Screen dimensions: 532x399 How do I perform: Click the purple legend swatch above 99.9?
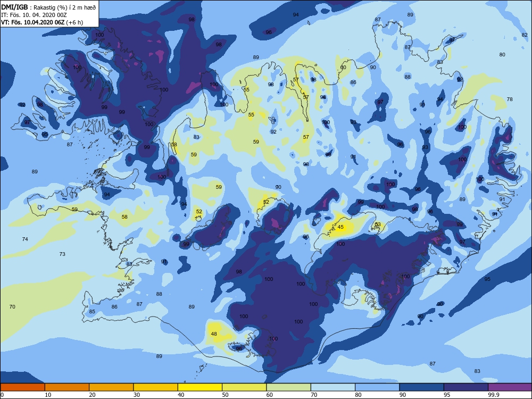point(510,387)
